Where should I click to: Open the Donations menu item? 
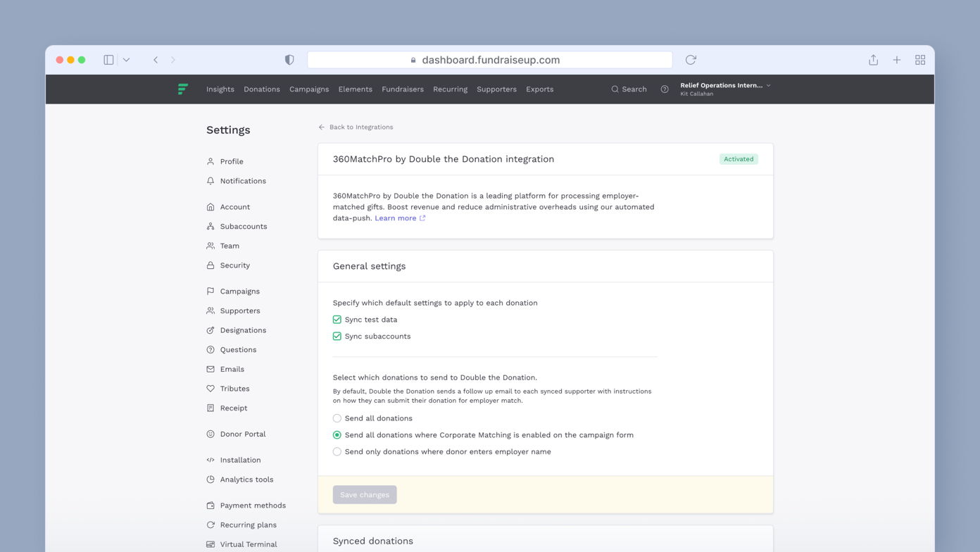point(261,89)
